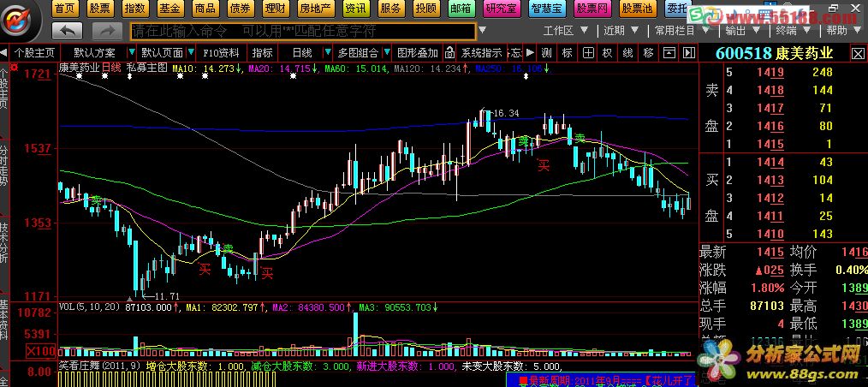
Task: Focus the command input field
Action: (303, 31)
